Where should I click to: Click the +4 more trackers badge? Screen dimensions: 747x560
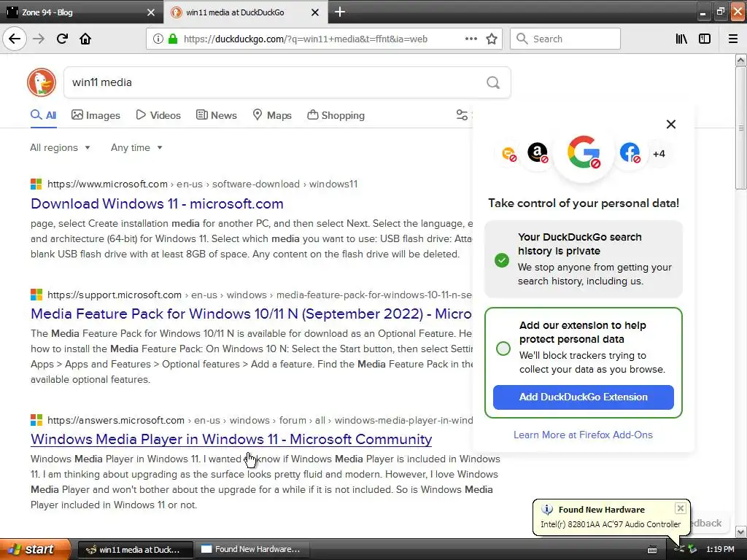(659, 153)
